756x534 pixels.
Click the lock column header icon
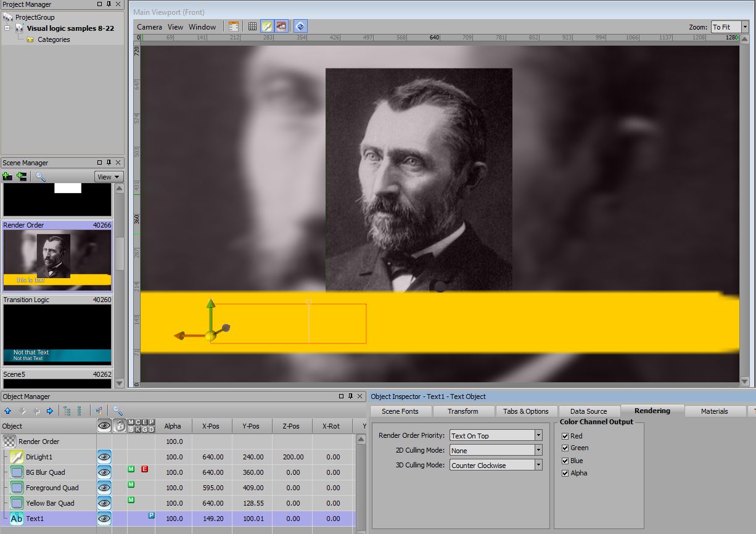(x=120, y=425)
